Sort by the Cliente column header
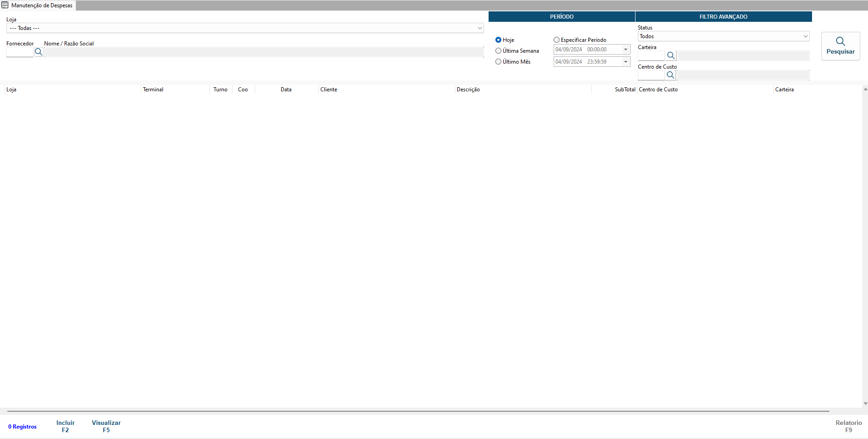The image size is (868, 439). coord(387,90)
